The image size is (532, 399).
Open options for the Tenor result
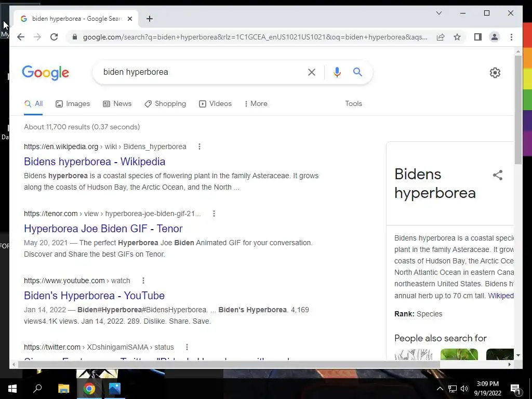point(214,214)
